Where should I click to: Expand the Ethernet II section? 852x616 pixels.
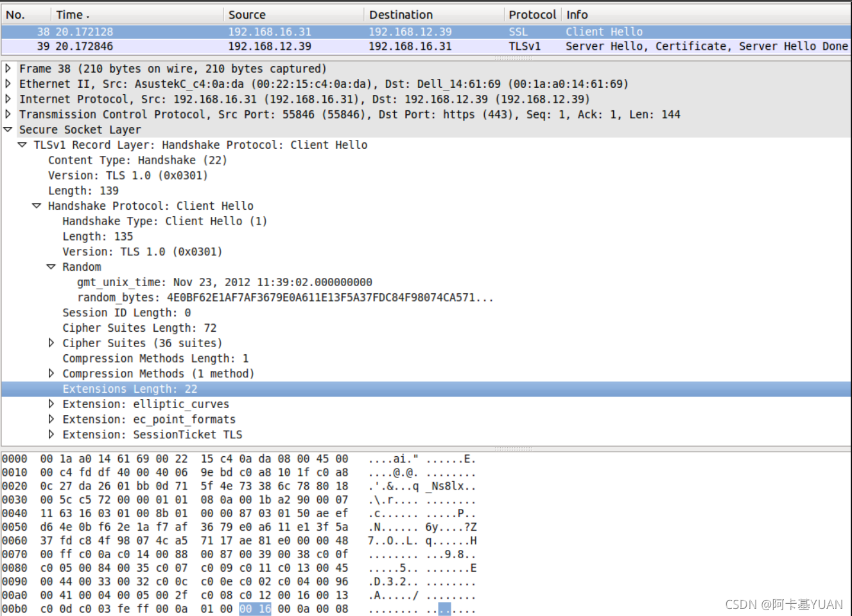(7, 83)
